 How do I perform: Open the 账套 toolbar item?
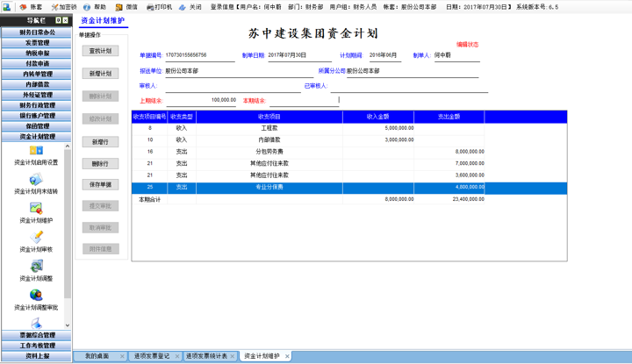tap(31, 7)
